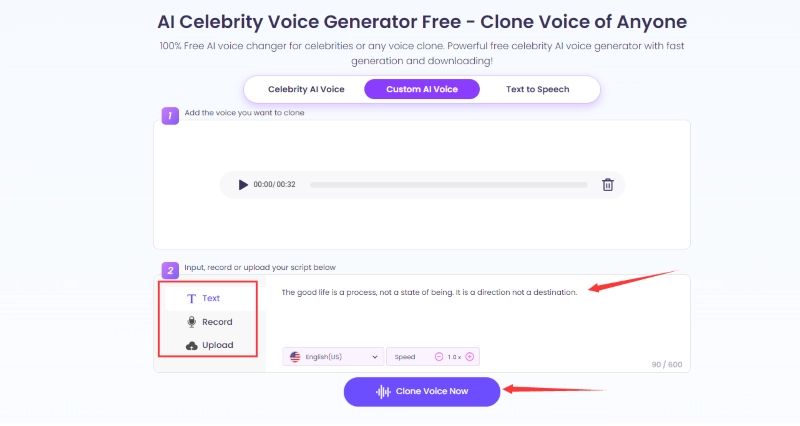800x426 pixels.
Task: Click the 1.0x speed value
Action: tap(454, 356)
